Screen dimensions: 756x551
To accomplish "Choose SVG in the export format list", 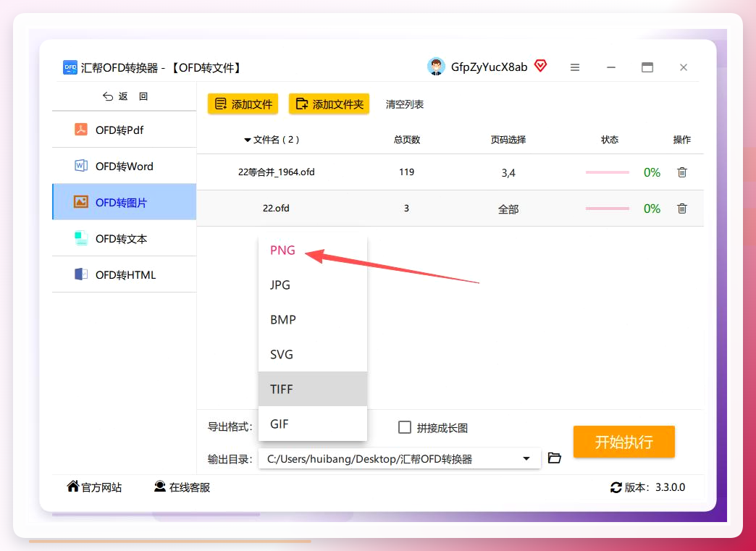I will point(312,354).
